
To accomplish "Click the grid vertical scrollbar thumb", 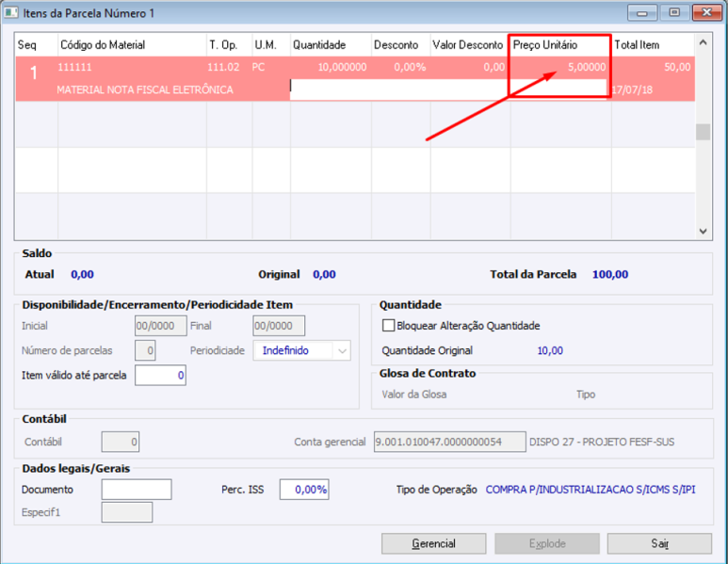I will pyautogui.click(x=703, y=132).
